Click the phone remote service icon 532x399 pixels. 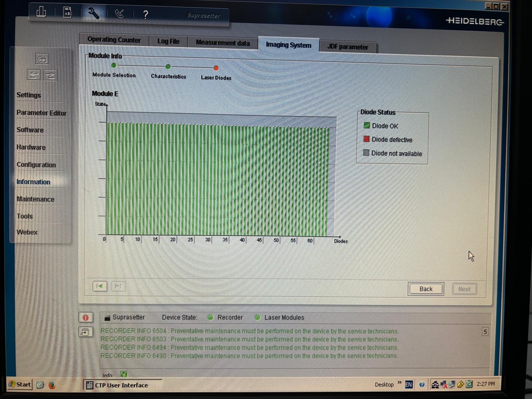click(x=119, y=14)
